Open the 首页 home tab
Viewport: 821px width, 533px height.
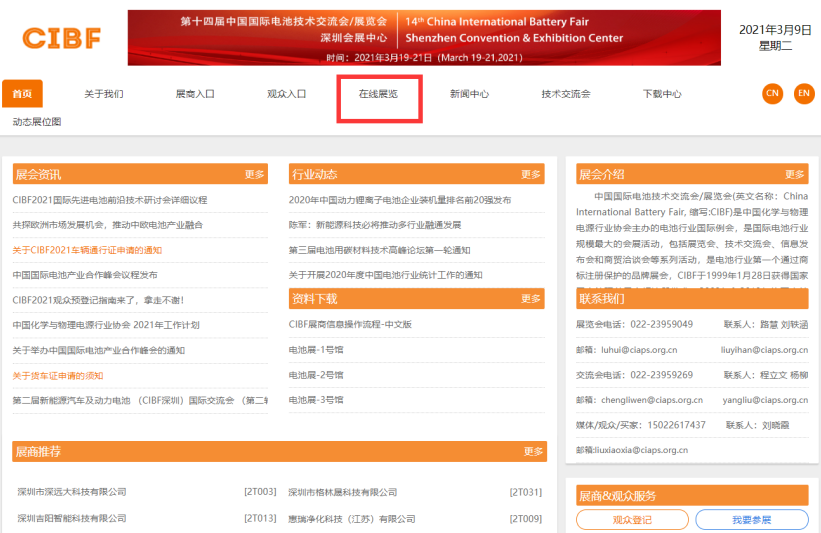click(x=22, y=94)
